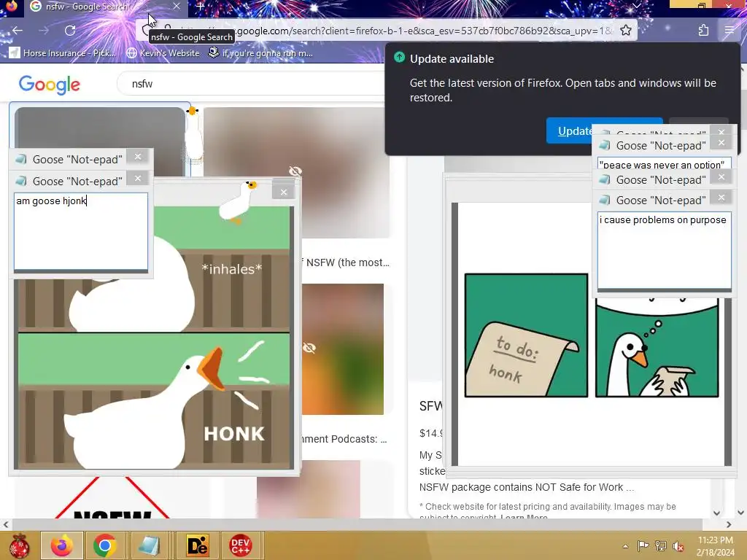Open the network tray icon
747x560 pixels.
coord(661,545)
